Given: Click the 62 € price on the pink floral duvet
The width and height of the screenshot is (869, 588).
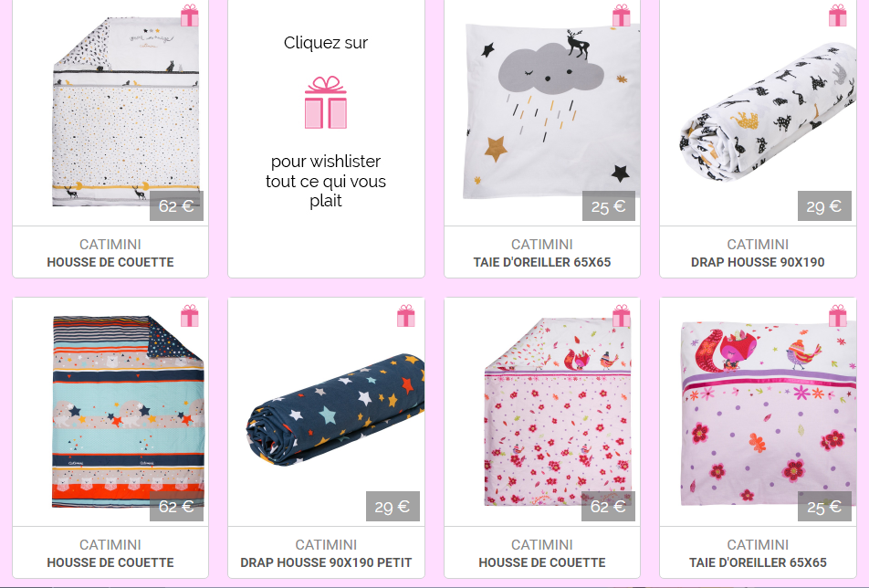Looking at the screenshot, I should (609, 506).
